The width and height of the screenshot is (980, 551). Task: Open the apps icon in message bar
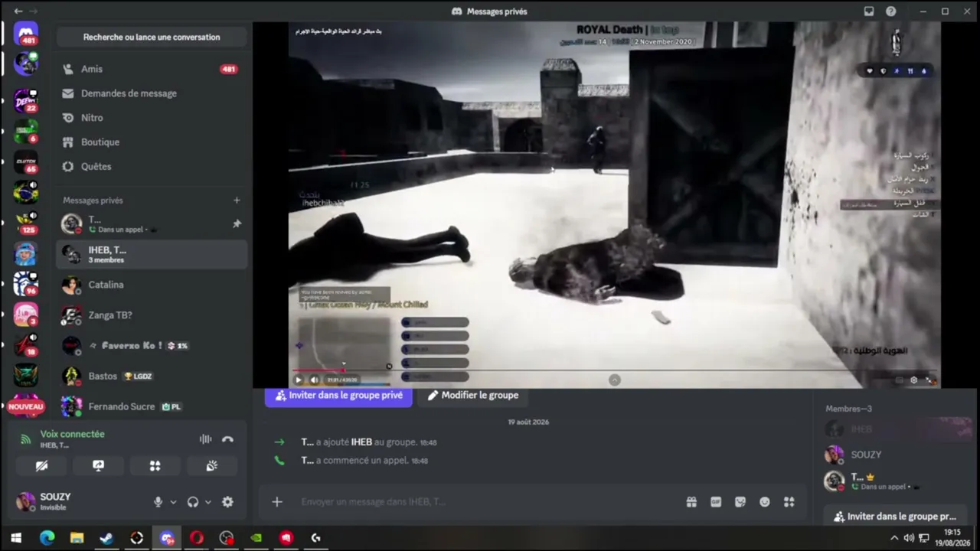[789, 502]
